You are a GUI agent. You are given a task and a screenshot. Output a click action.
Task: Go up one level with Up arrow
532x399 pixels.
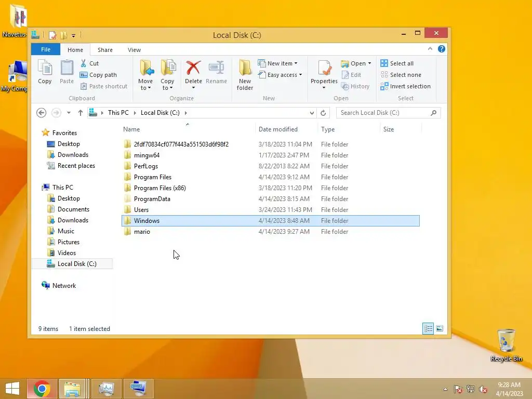(81, 113)
